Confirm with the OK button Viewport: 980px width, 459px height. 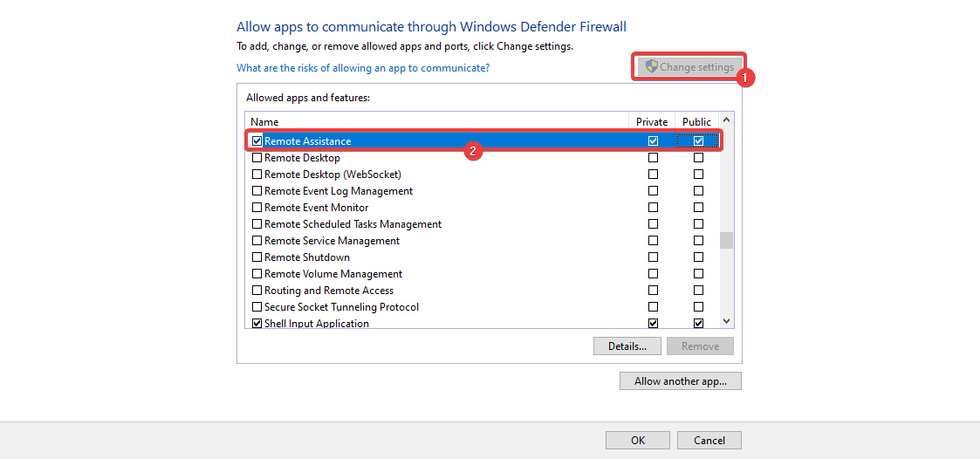pos(638,441)
